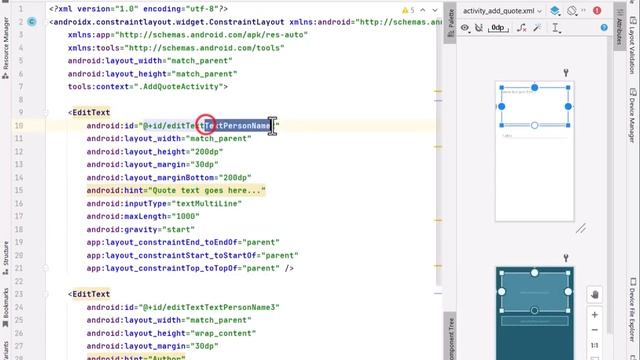
Task: Click the maxLength value "1000"
Action: point(185,216)
